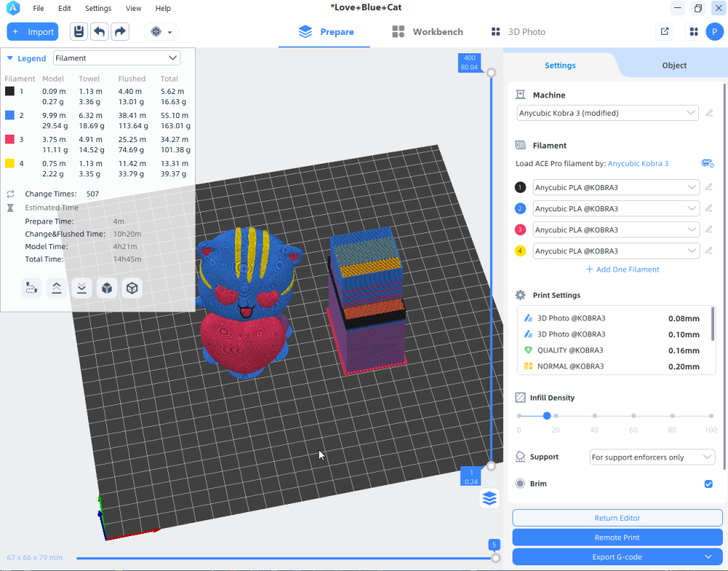728x571 pixels.
Task: Click the move layer down icon
Action: pyautogui.click(x=82, y=288)
